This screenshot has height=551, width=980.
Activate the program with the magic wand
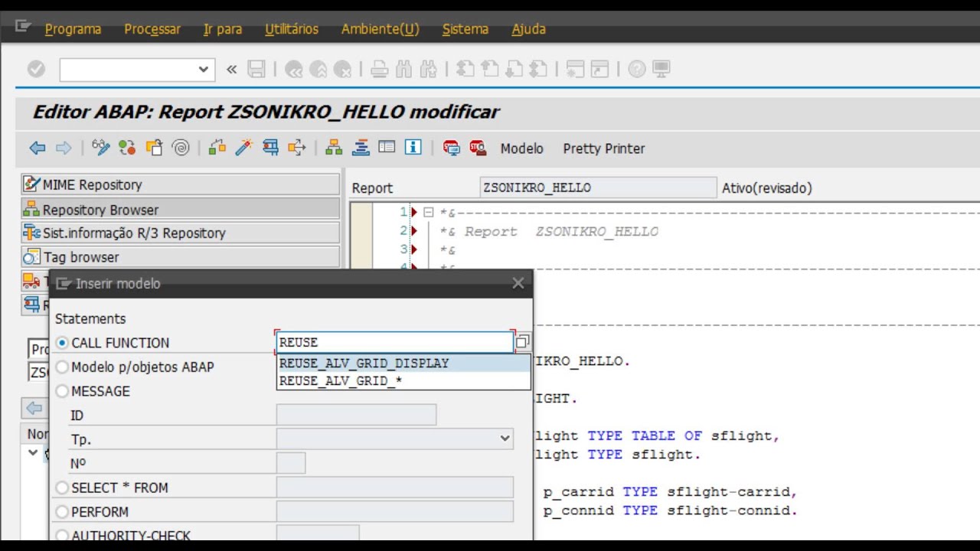[x=244, y=148]
